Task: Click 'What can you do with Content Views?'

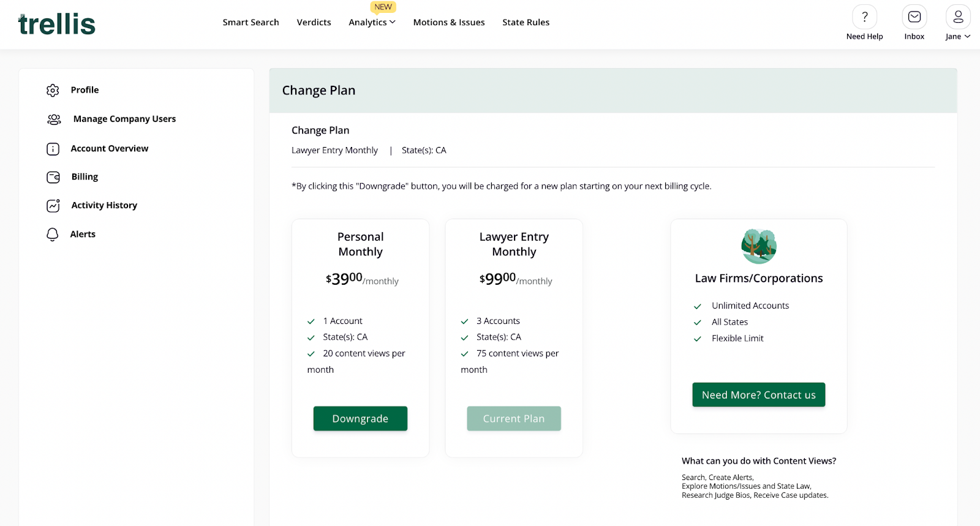Action: tap(759, 461)
